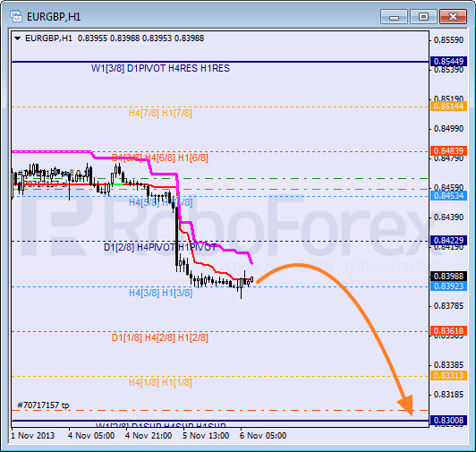Click the 6 Nov 05:00 time axis label
This screenshot has width=476, height=452.
(263, 436)
